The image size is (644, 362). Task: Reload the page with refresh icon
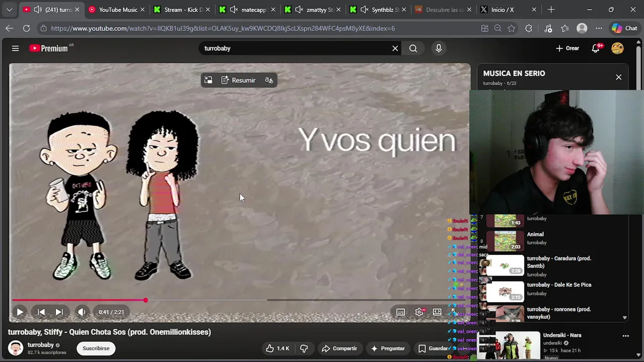pyautogui.click(x=26, y=29)
